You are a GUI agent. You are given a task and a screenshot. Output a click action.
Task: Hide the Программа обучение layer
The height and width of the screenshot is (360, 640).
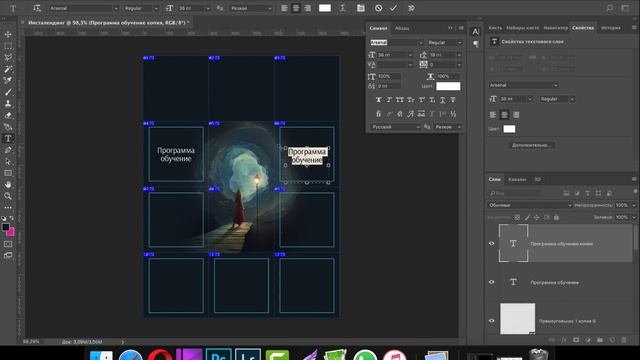pyautogui.click(x=491, y=282)
